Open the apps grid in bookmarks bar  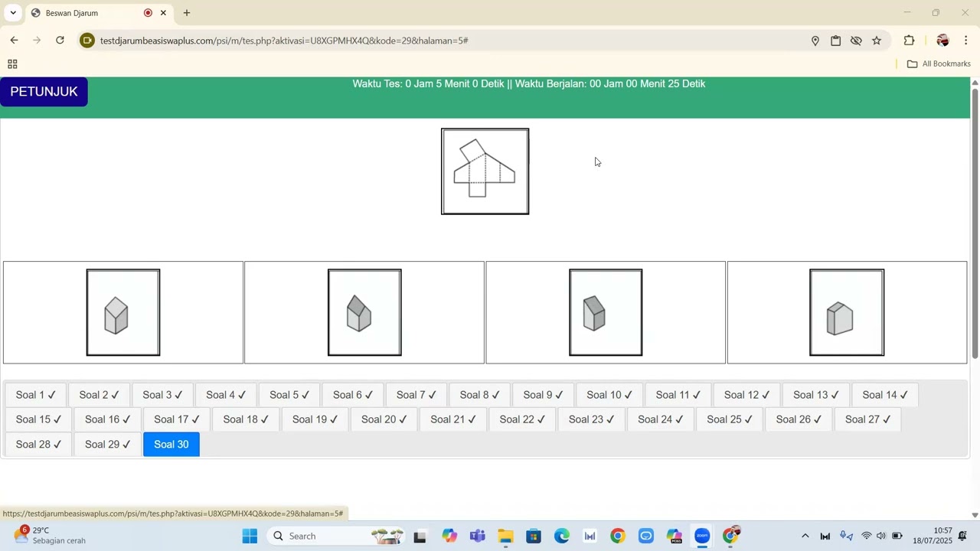pyautogui.click(x=12, y=64)
